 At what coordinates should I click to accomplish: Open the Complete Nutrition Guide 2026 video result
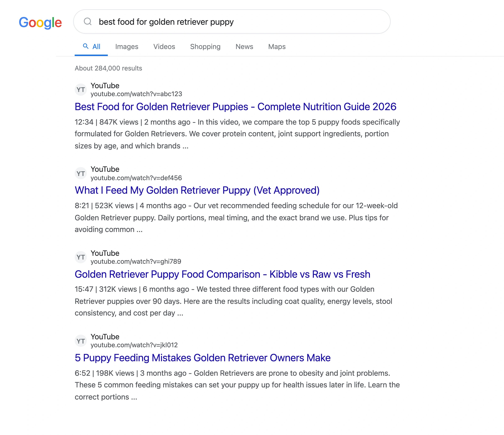pos(236,107)
